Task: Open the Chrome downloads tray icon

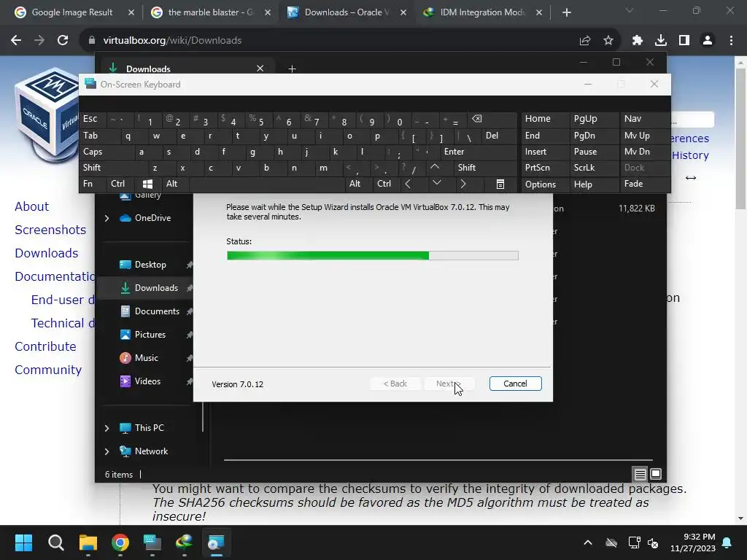Action: click(x=660, y=41)
